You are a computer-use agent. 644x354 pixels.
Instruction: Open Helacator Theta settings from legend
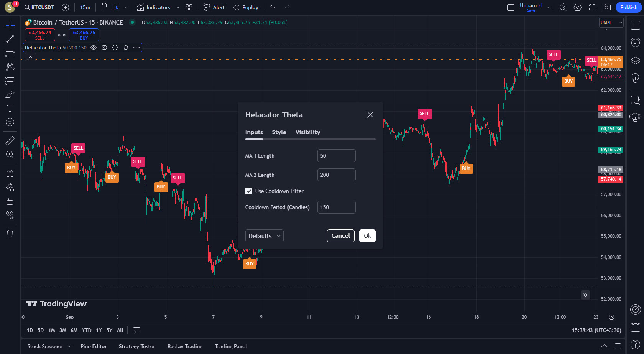pos(104,48)
